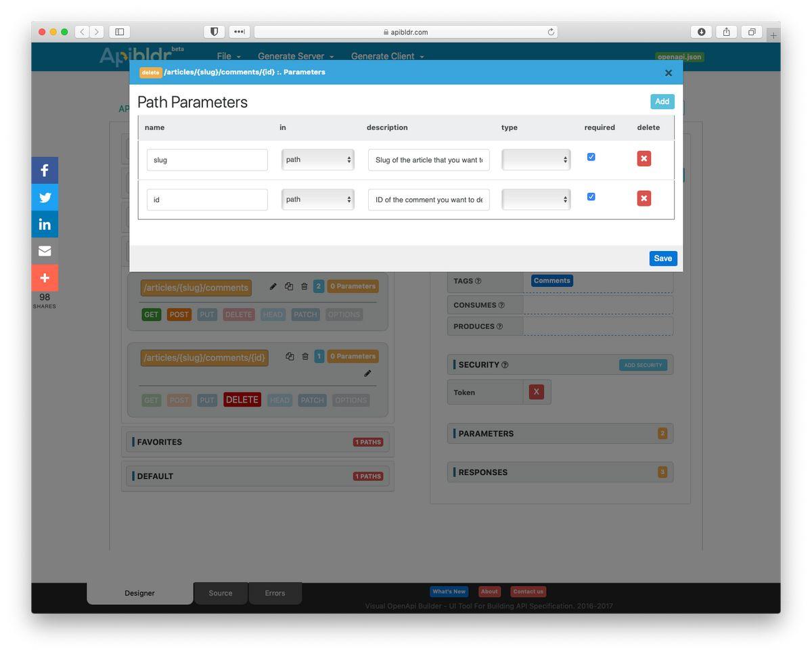Screen dimensions: 812x655
Task: Add a new path parameter
Action: [x=662, y=101]
